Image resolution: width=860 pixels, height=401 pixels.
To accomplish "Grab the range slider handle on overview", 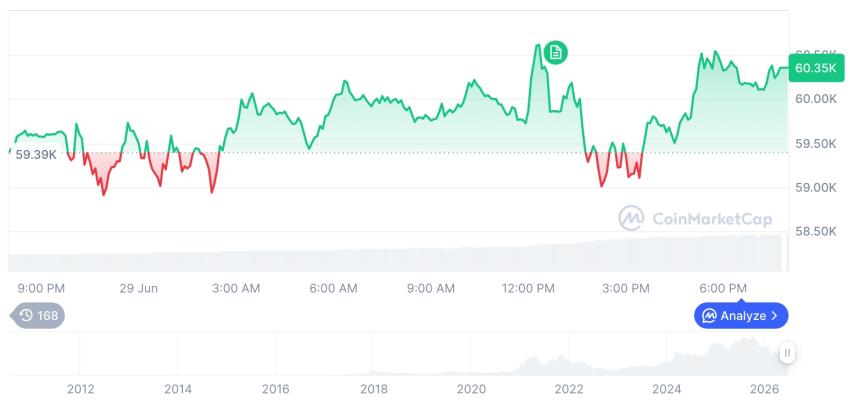I will pos(787,352).
